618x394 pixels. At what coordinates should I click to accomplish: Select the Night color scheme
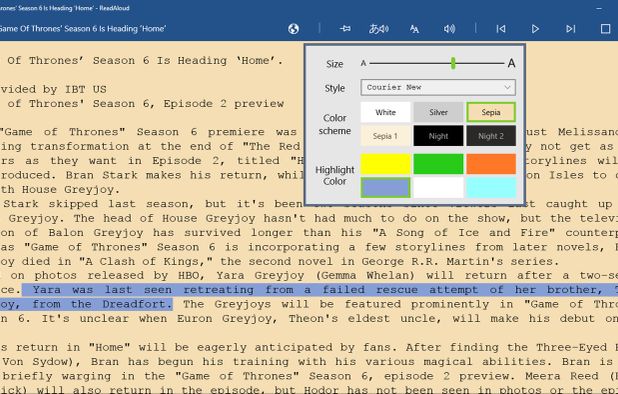438,136
